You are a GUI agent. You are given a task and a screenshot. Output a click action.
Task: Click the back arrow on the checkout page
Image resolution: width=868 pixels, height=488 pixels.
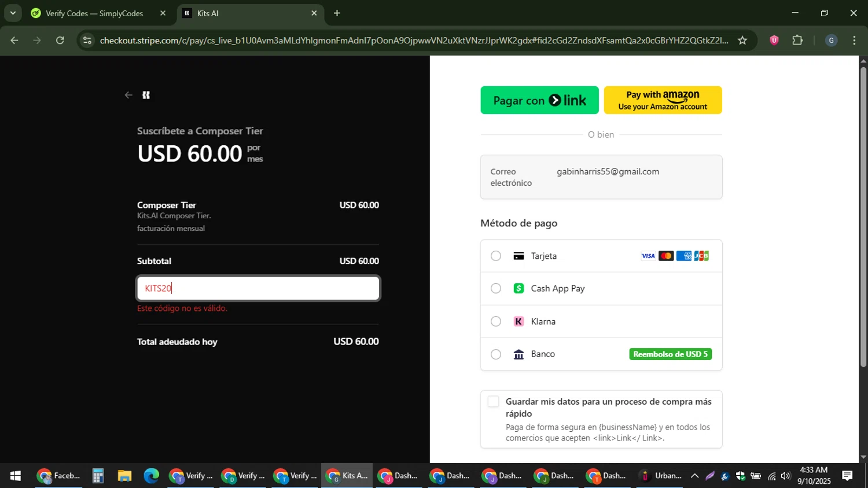pos(128,95)
